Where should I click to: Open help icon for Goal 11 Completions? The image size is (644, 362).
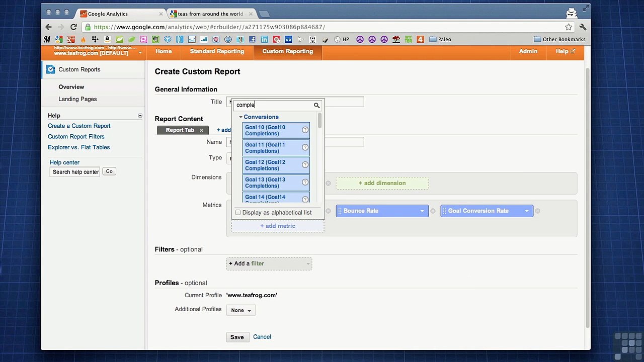pyautogui.click(x=305, y=148)
